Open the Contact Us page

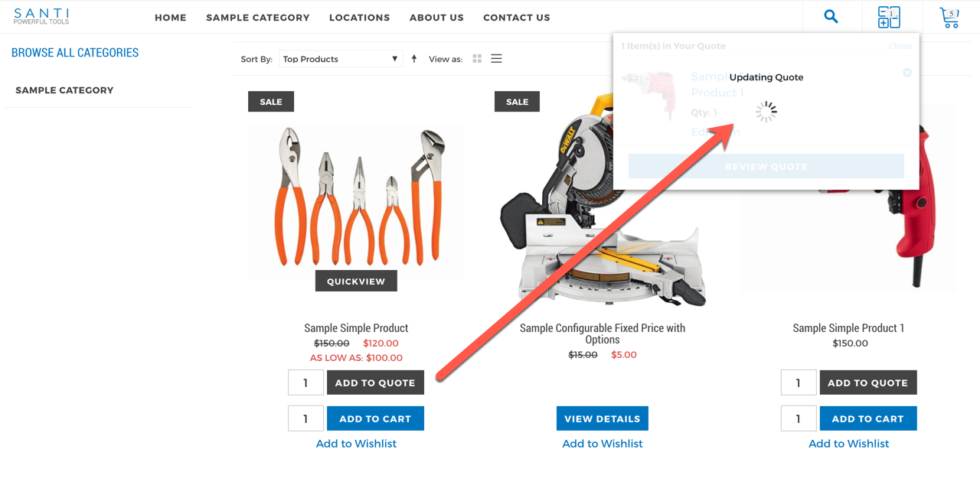click(x=517, y=18)
